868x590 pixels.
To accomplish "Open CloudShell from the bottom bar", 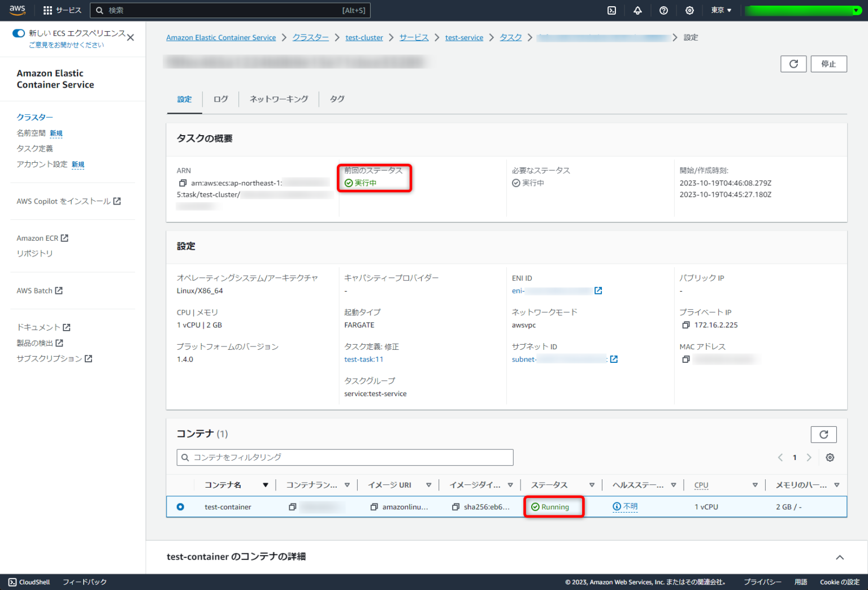I will tap(28, 582).
